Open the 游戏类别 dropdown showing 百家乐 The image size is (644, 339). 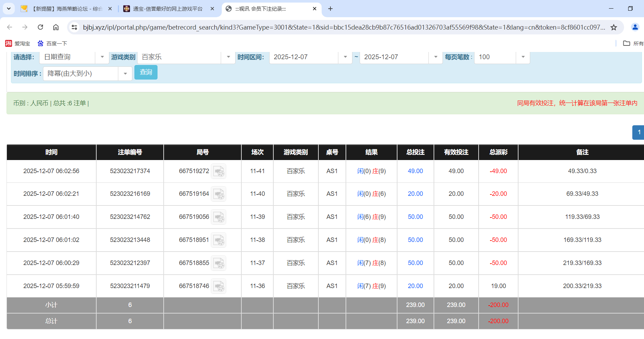(228, 57)
